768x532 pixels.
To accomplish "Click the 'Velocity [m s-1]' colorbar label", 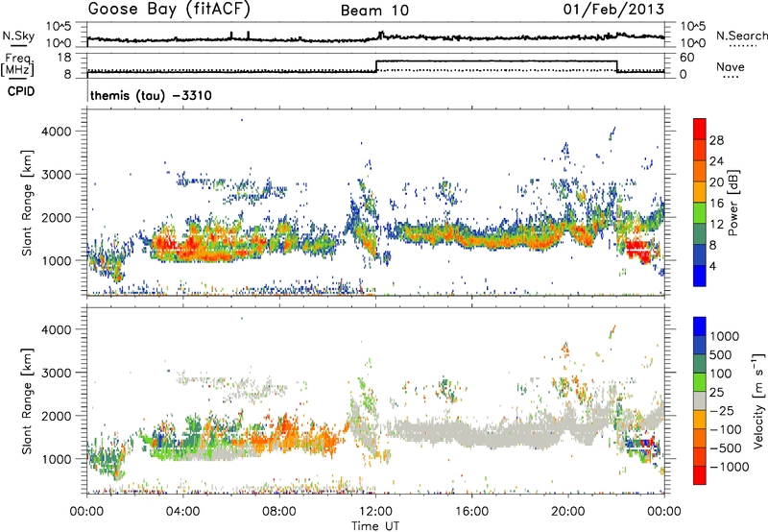I will [x=758, y=400].
